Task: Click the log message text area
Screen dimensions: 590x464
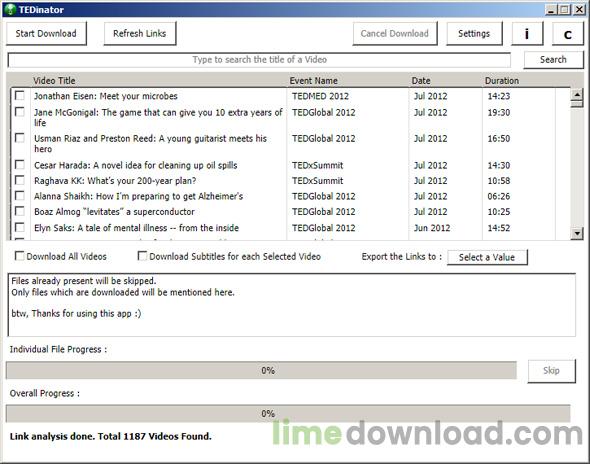Action: (x=292, y=305)
